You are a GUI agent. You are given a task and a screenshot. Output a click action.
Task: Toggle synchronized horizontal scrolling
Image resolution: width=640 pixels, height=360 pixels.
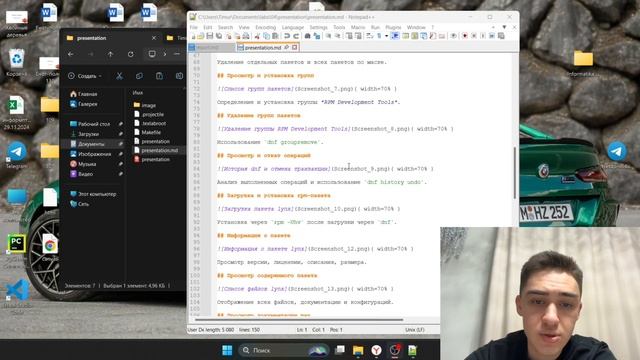pos(359,36)
